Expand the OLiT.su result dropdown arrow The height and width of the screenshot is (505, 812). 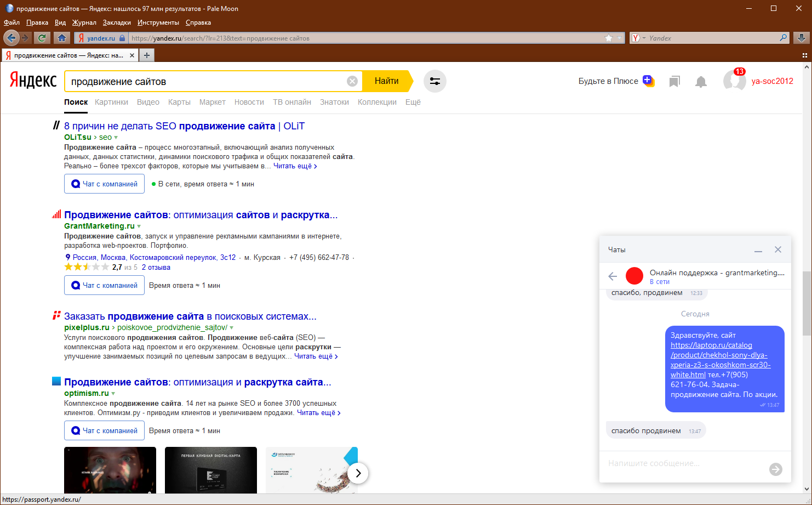116,138
